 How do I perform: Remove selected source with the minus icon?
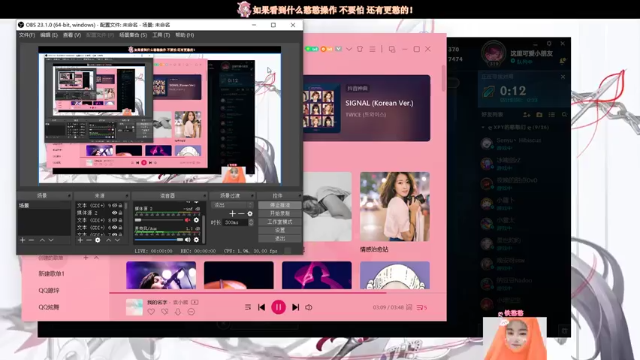coord(89,240)
